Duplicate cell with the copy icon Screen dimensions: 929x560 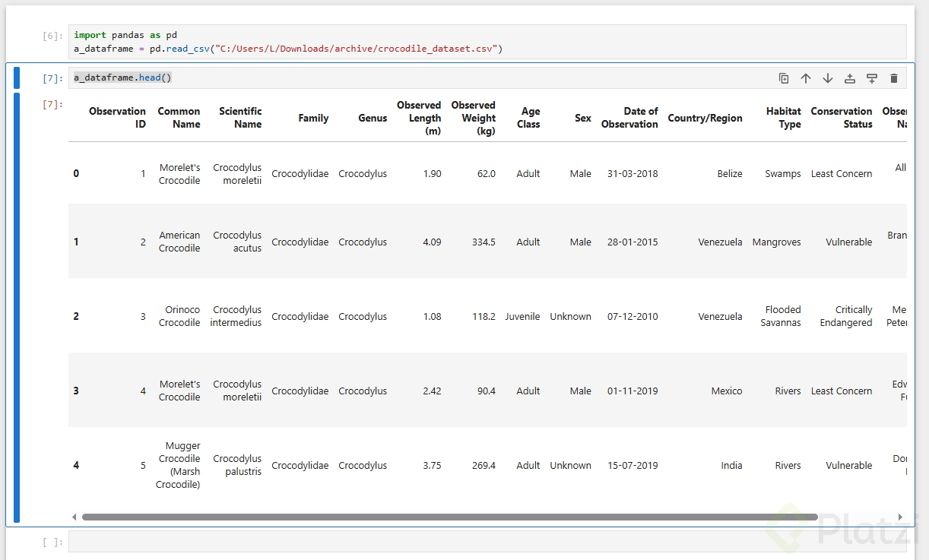click(x=784, y=78)
